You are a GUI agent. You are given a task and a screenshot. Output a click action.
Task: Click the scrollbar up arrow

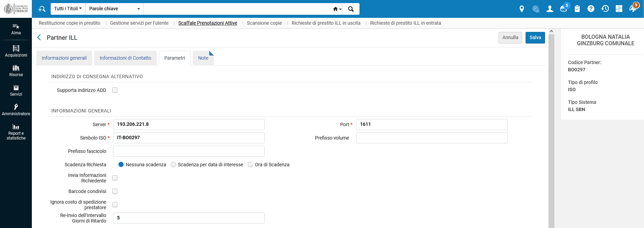551,31
